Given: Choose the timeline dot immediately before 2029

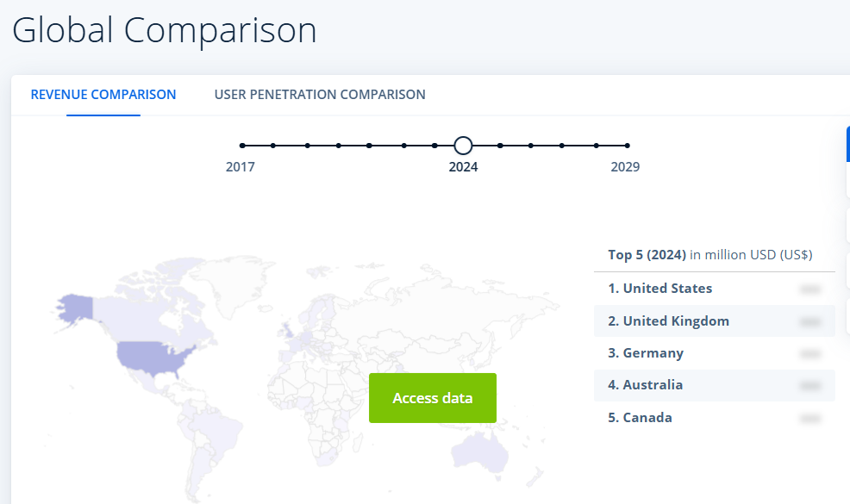Looking at the screenshot, I should [594, 146].
